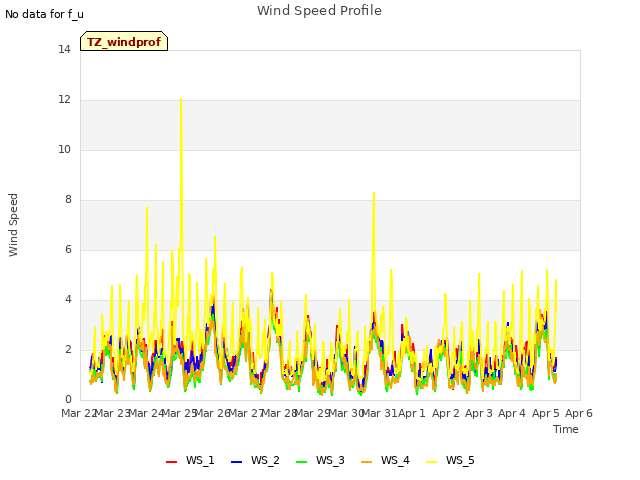Click the tallest yellow WS_5 spike peak near 12
The image size is (640, 480).
point(181,99)
